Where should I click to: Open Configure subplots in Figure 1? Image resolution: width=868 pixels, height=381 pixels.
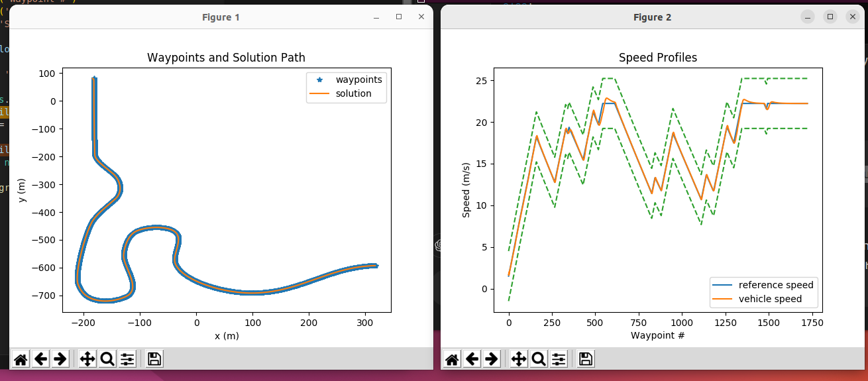(x=127, y=359)
